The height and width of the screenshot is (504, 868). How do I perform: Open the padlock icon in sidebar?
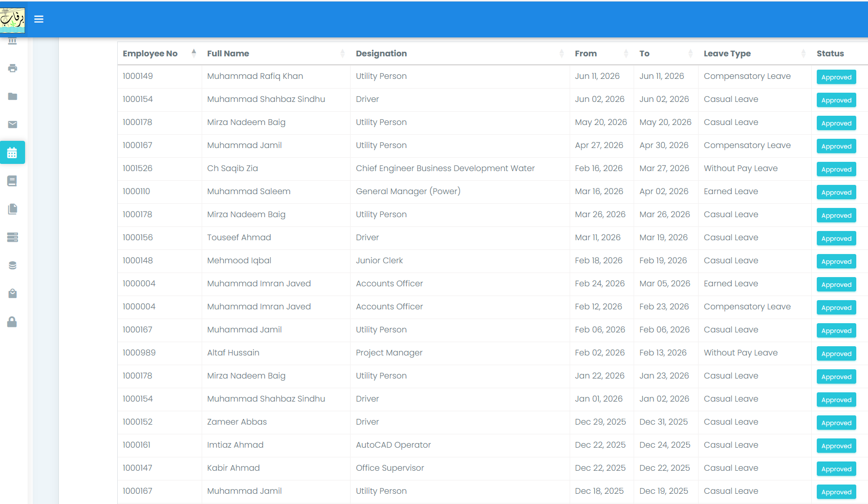pyautogui.click(x=12, y=322)
